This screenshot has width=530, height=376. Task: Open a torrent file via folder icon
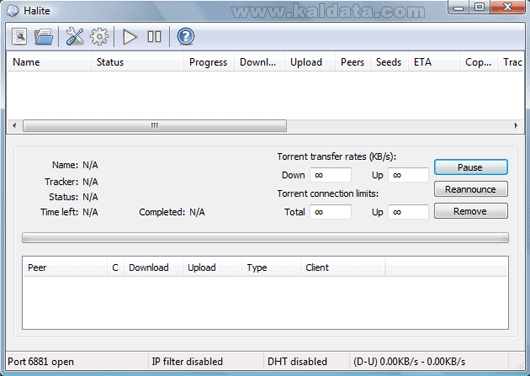tap(43, 37)
